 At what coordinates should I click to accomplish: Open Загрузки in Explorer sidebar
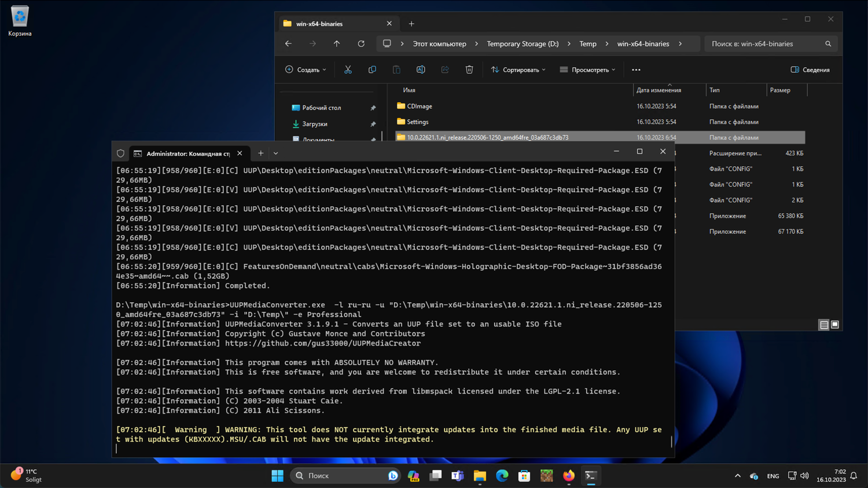coord(315,124)
